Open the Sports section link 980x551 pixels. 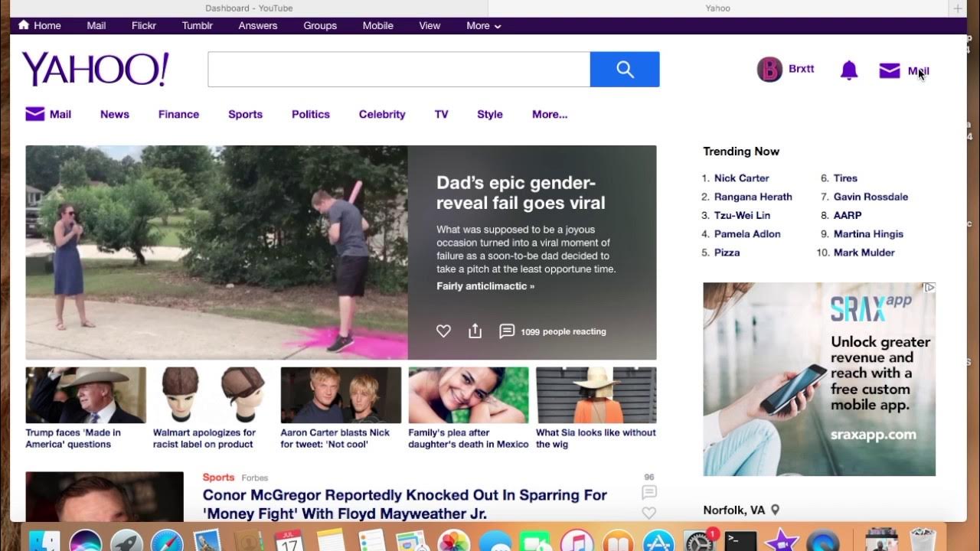pos(245,114)
